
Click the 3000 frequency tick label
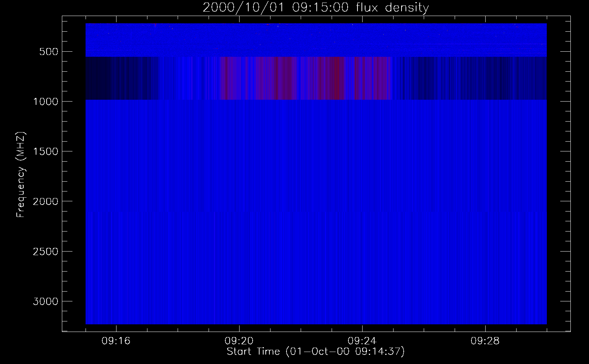(x=46, y=301)
